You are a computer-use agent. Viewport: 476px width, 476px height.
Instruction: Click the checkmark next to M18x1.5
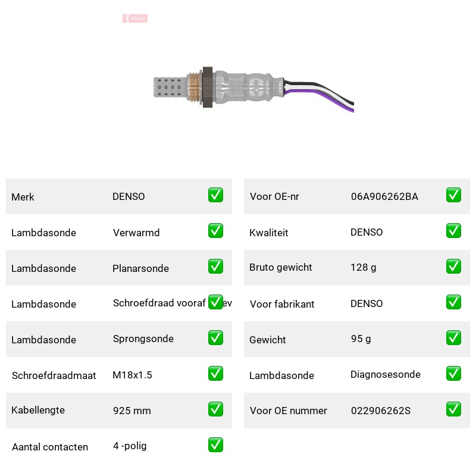pyautogui.click(x=215, y=374)
